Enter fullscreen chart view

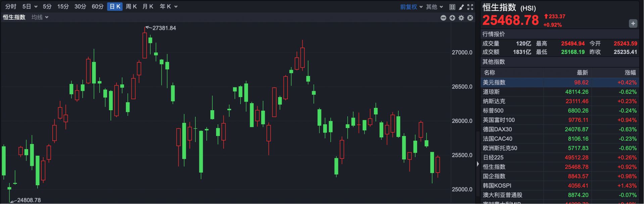[x=470, y=7]
